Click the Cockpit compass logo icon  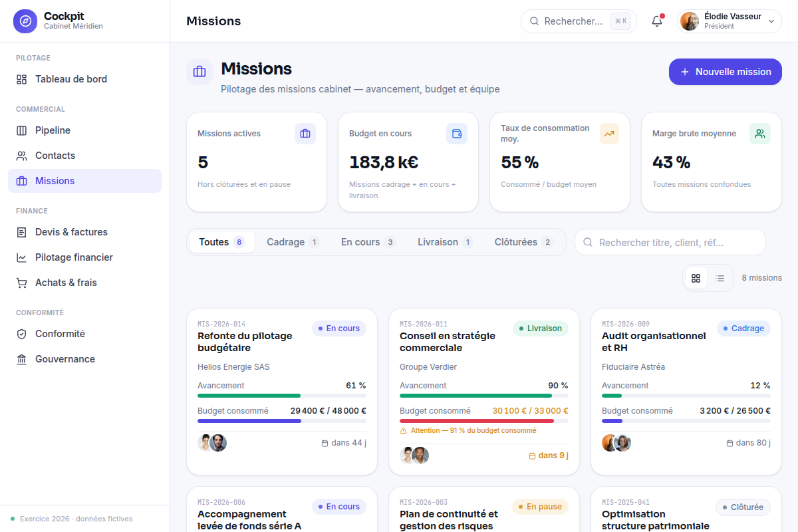click(x=25, y=21)
